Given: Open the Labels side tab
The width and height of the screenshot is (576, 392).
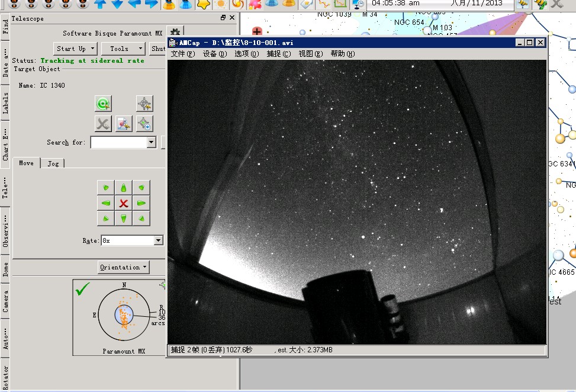Looking at the screenshot, I should point(5,103).
